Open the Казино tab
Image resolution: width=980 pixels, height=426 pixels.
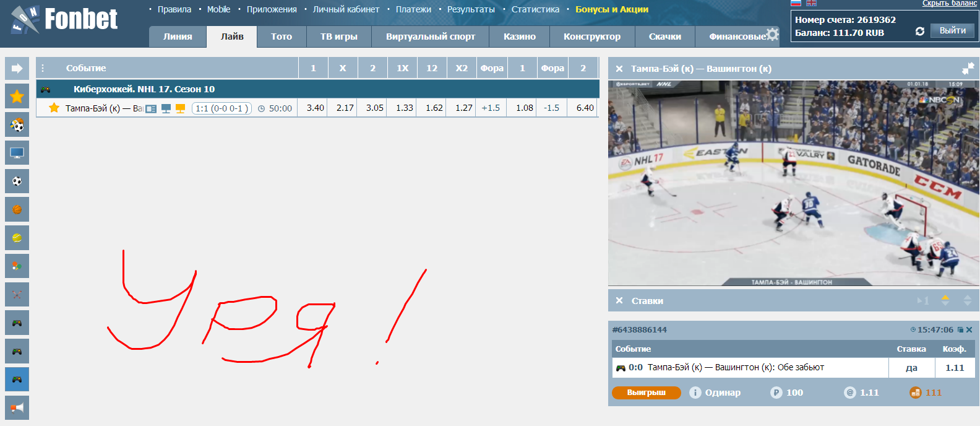(520, 37)
